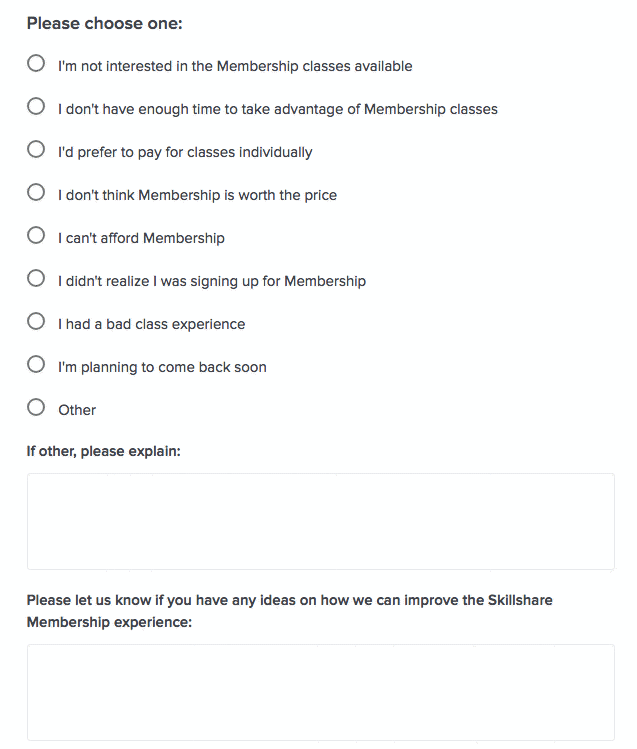Choose the 'didn't realize I was signing up' radio
Screen dimensions: 637x749
tap(36, 279)
